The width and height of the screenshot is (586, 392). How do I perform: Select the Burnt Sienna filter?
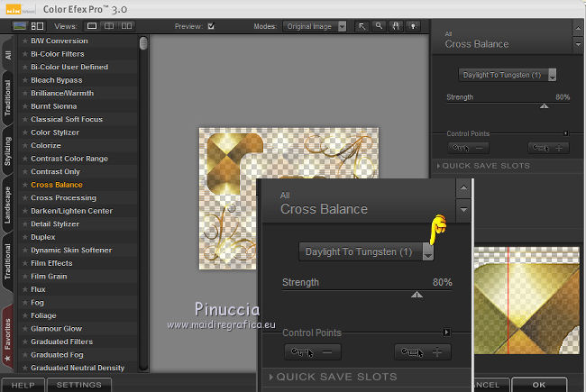click(53, 106)
